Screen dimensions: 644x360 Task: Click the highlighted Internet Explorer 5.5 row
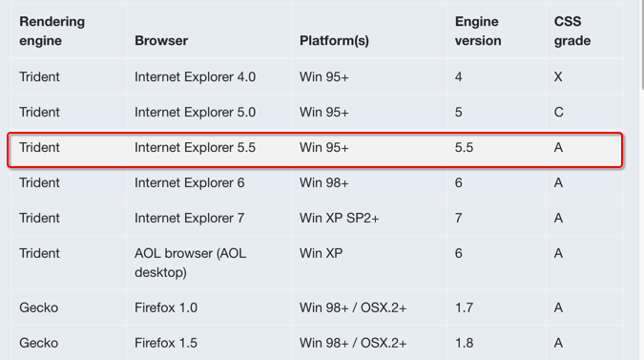point(315,150)
